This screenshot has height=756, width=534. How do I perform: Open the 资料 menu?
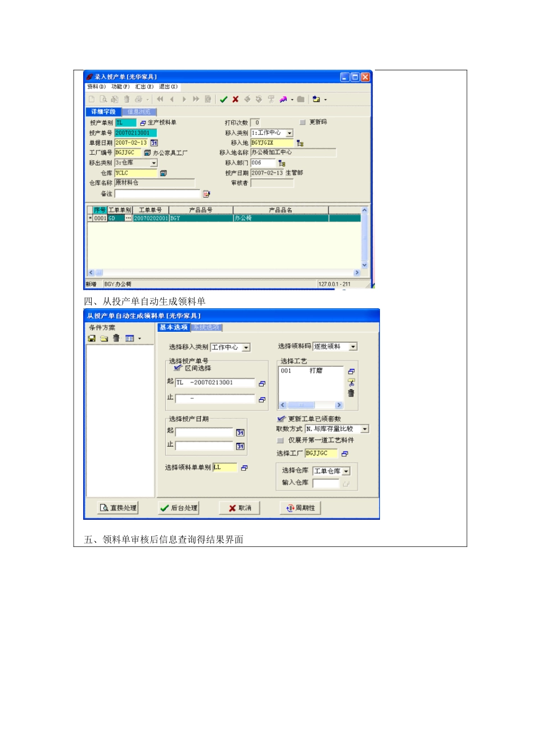tap(96, 87)
